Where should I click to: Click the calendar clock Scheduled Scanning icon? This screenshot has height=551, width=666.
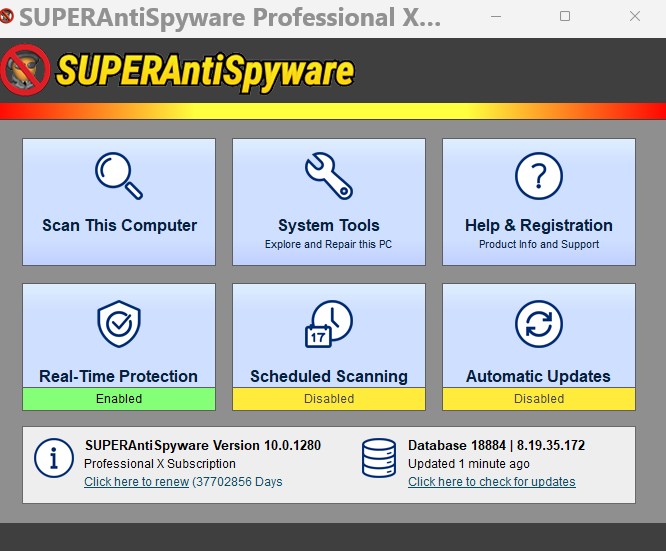(x=328, y=324)
